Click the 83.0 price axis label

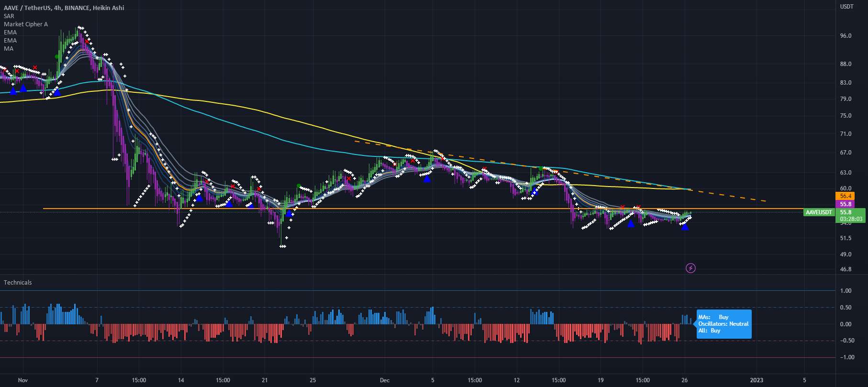click(x=846, y=83)
